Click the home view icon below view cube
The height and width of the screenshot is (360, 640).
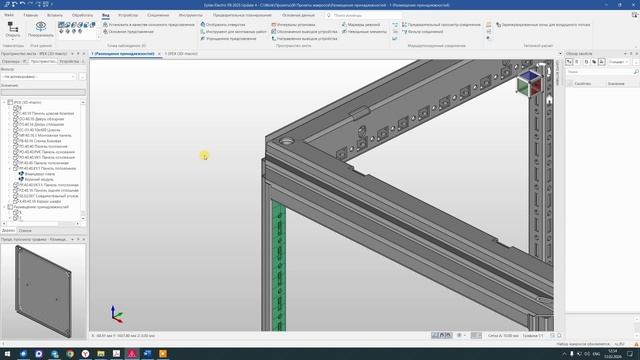pyautogui.click(x=549, y=100)
